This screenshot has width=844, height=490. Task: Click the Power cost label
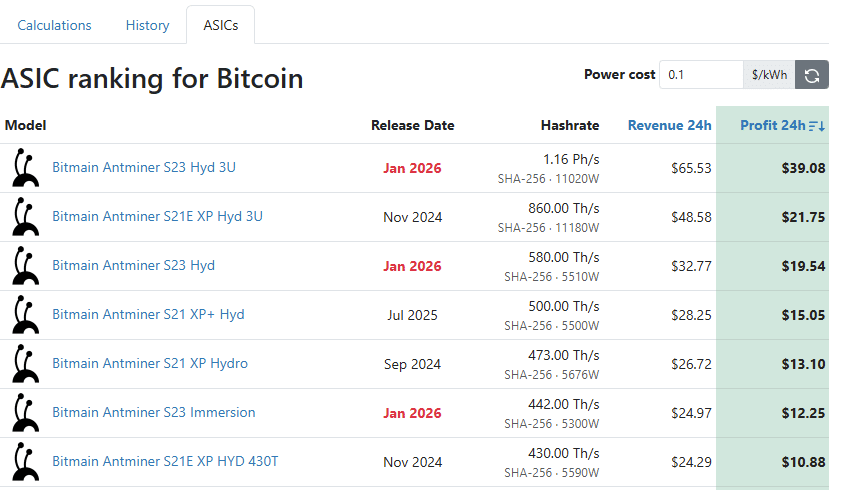point(620,75)
